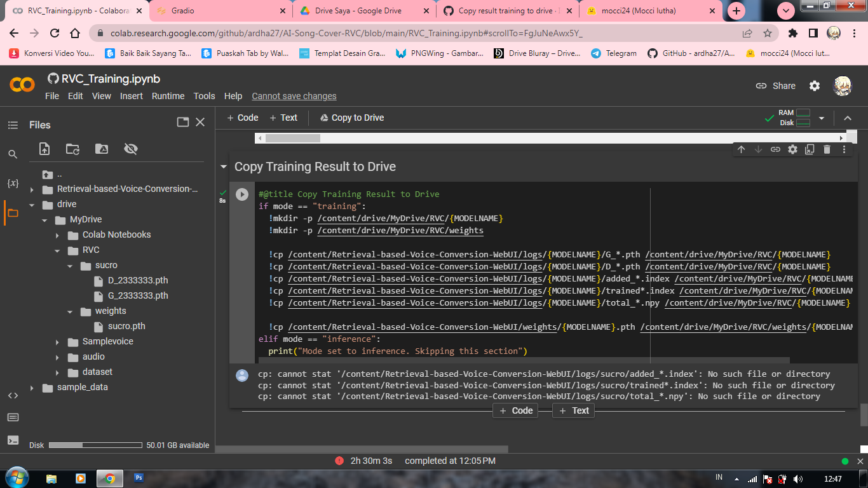
Task: Open the Runtime menu
Action: 168,96
